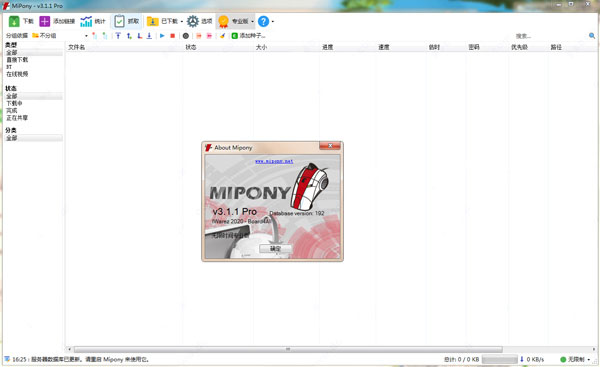Open the 选项 options gear icon
The height and width of the screenshot is (367, 600).
(x=192, y=21)
